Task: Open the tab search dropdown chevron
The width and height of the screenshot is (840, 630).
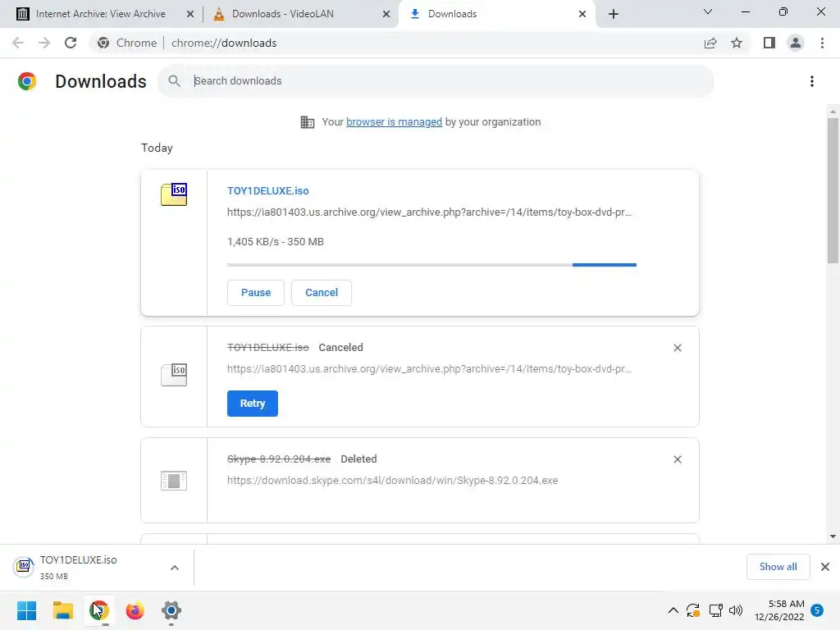Action: [708, 11]
